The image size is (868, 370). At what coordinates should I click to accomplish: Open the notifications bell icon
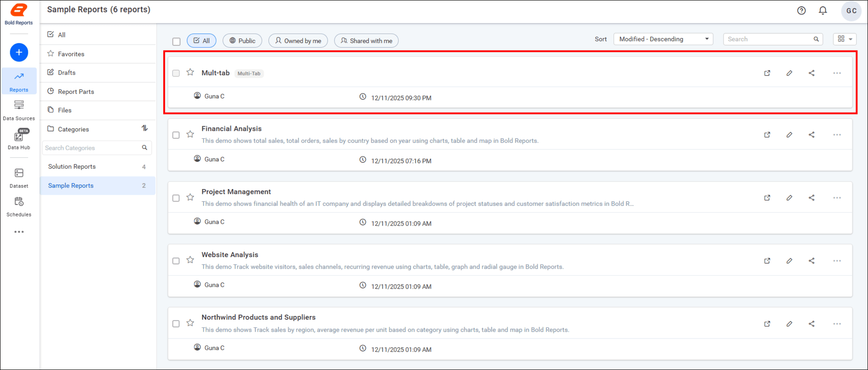pyautogui.click(x=823, y=11)
